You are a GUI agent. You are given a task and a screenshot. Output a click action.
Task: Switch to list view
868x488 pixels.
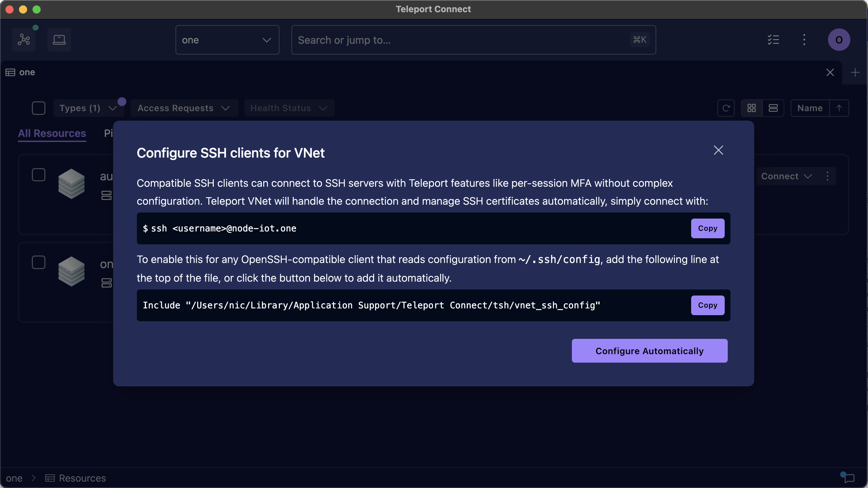[773, 108]
